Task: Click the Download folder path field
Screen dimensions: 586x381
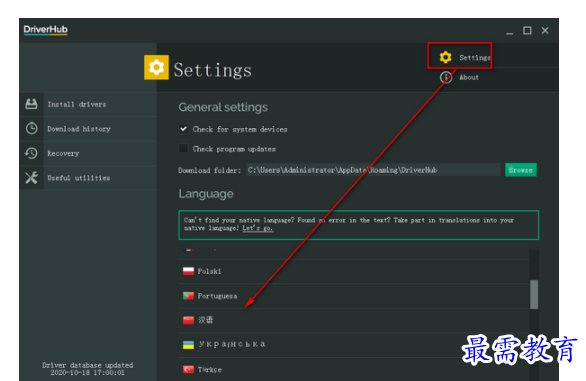Action: coord(373,170)
